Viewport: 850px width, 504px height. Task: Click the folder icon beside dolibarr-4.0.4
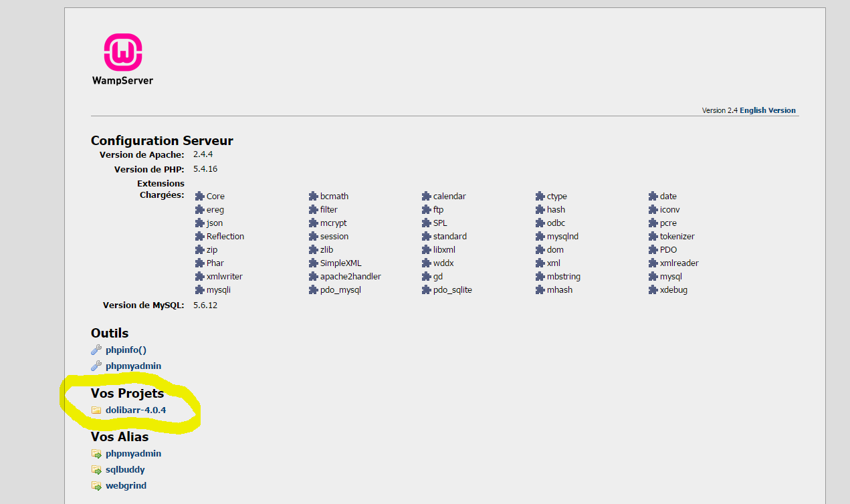(x=96, y=410)
